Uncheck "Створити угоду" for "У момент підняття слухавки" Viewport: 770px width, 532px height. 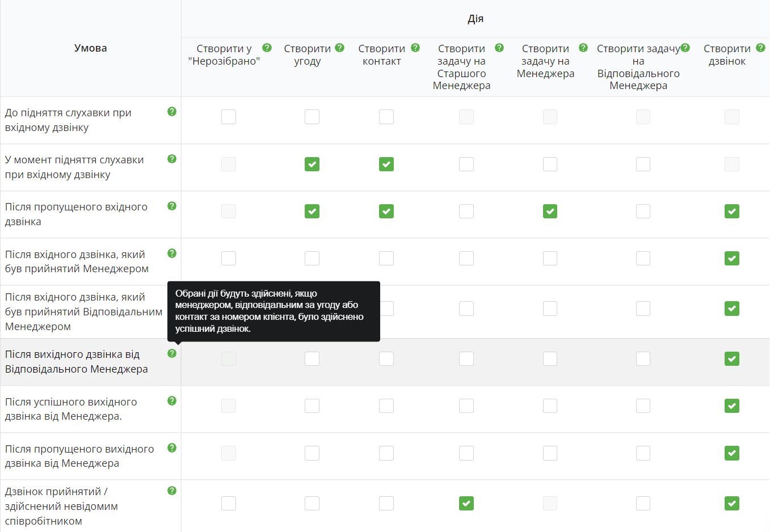[x=312, y=164]
